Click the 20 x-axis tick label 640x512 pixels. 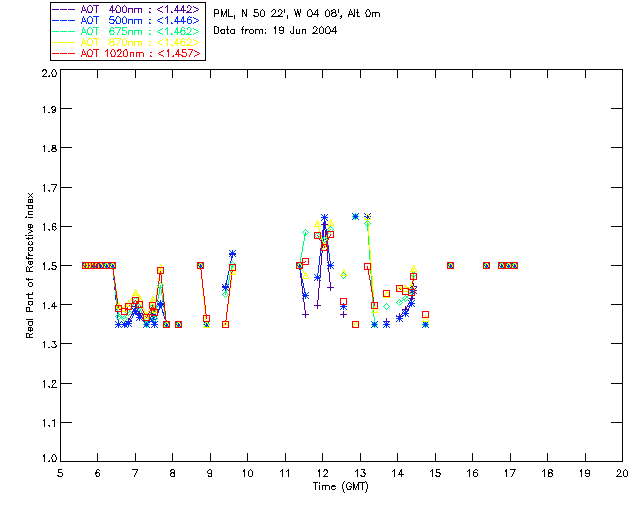click(x=622, y=473)
